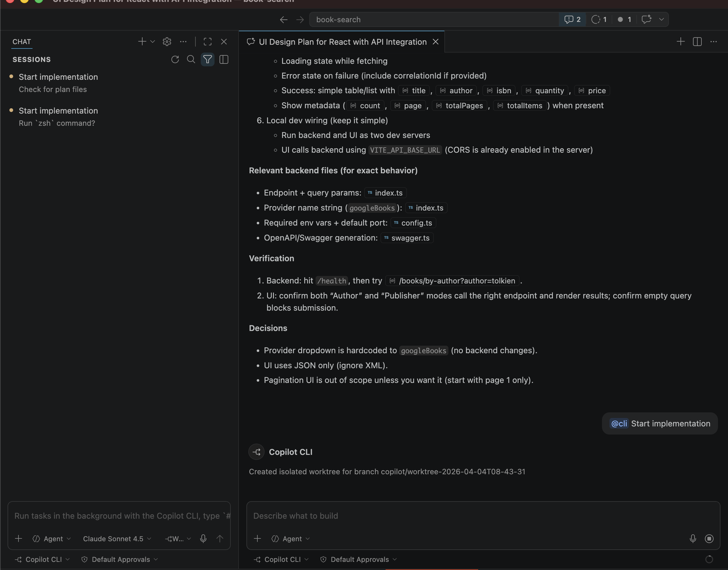Image resolution: width=728 pixels, height=570 pixels.
Task: Go back with the navigation arrow
Action: [x=284, y=20]
